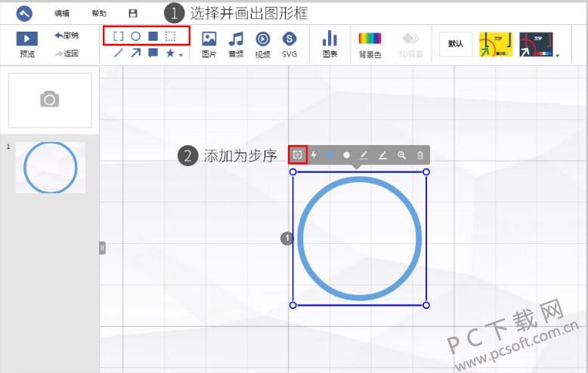
Task: Open the star shapes dropdown arrow
Action: pyautogui.click(x=181, y=55)
